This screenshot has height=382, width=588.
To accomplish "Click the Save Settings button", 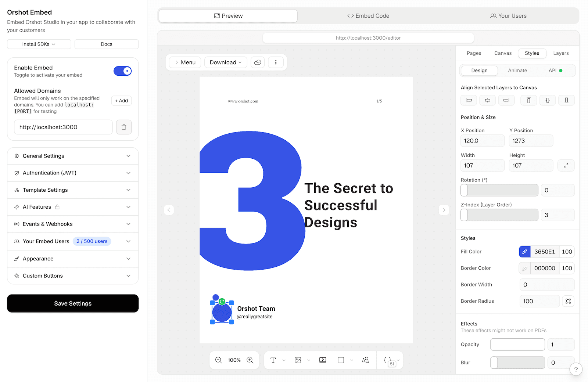I will [x=72, y=303].
